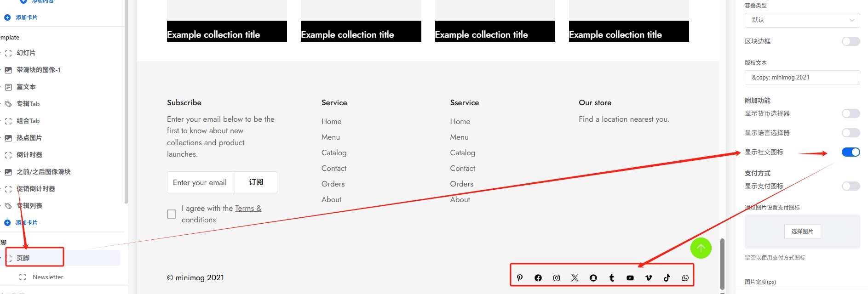The image size is (868, 294).
Task: Open the Snapchat icon in footer
Action: [x=593, y=278]
